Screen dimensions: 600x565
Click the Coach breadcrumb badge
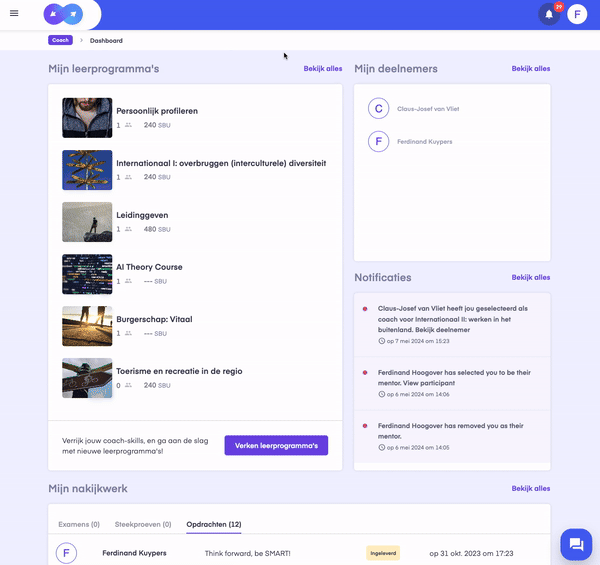[60, 40]
